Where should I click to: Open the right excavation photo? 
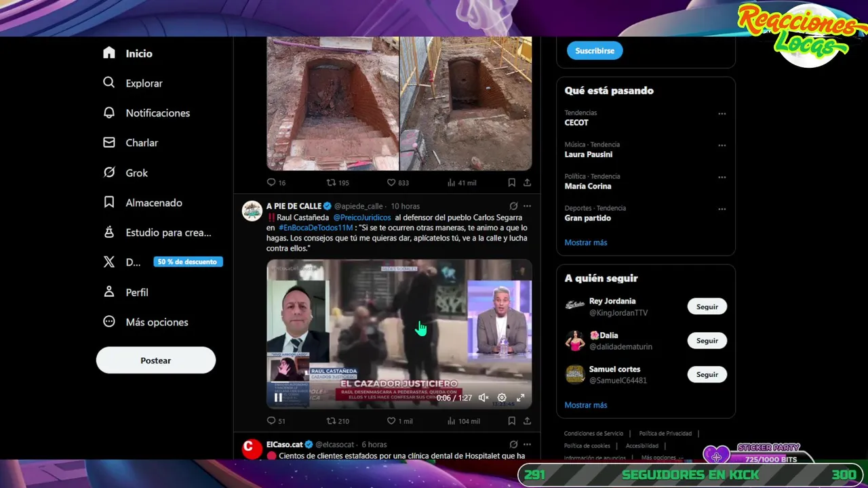466,104
